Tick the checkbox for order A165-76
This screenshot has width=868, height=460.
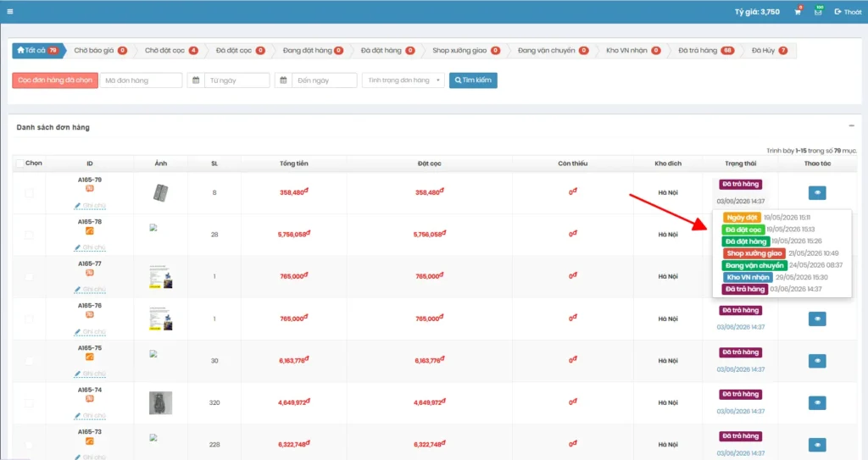pyautogui.click(x=29, y=319)
